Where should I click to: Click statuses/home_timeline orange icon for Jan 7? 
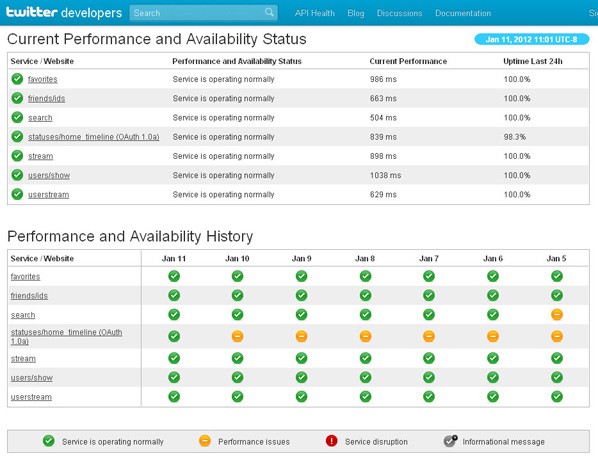click(429, 336)
